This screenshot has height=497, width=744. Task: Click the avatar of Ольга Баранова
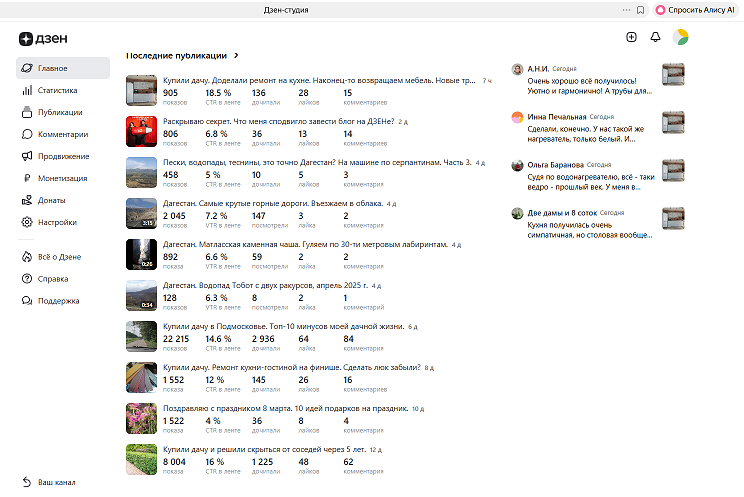pos(517,165)
